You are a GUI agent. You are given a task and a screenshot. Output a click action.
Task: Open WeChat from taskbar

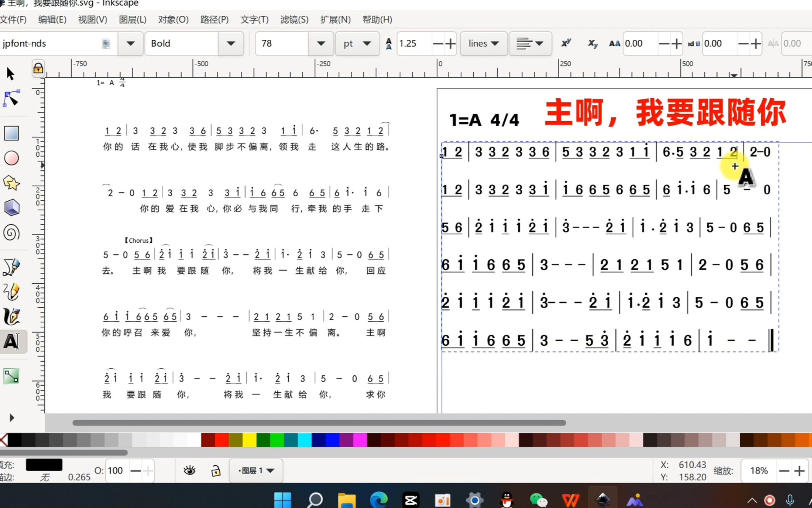click(539, 500)
